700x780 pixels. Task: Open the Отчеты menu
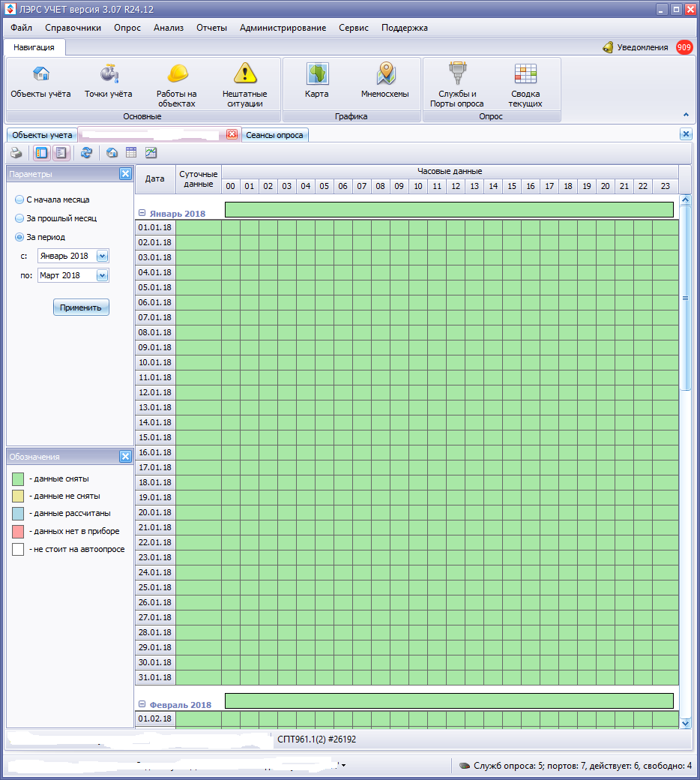[x=212, y=28]
